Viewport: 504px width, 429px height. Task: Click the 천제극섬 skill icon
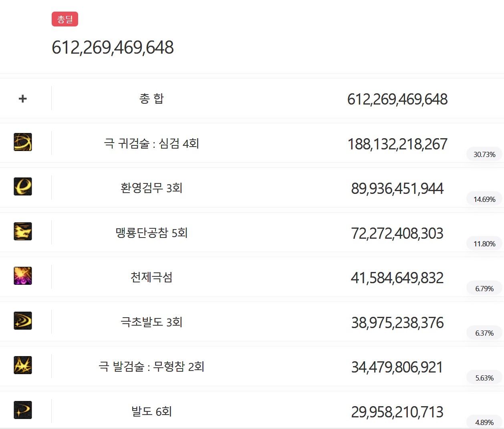click(23, 276)
